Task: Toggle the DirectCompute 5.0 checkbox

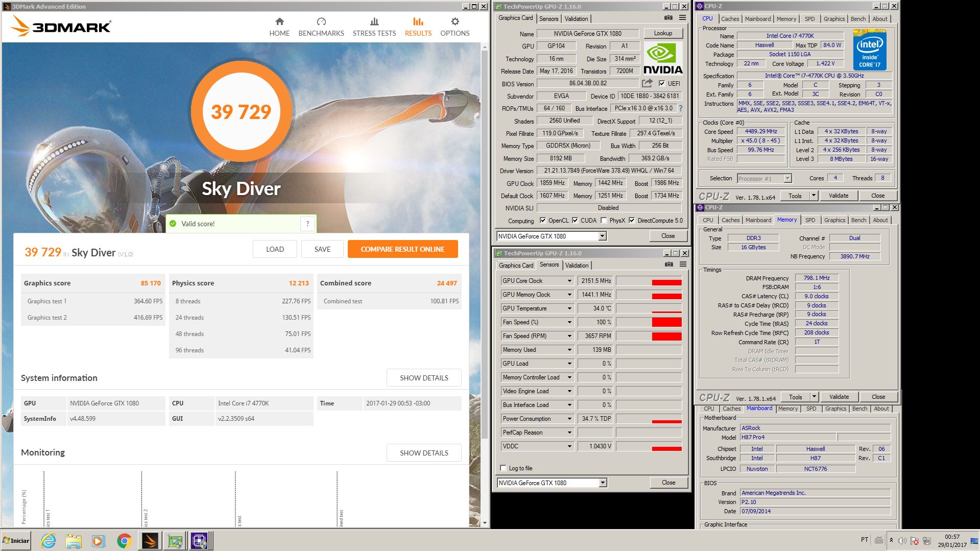Action: tap(632, 221)
